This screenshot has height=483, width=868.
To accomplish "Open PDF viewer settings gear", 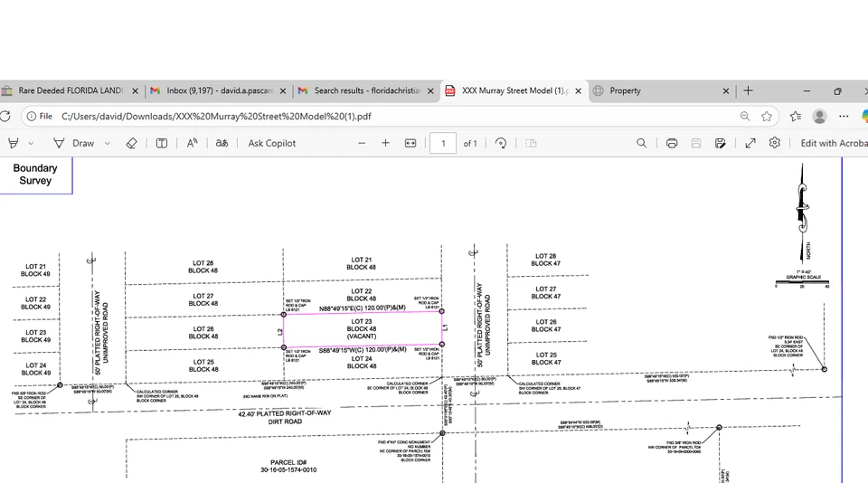I will [775, 143].
